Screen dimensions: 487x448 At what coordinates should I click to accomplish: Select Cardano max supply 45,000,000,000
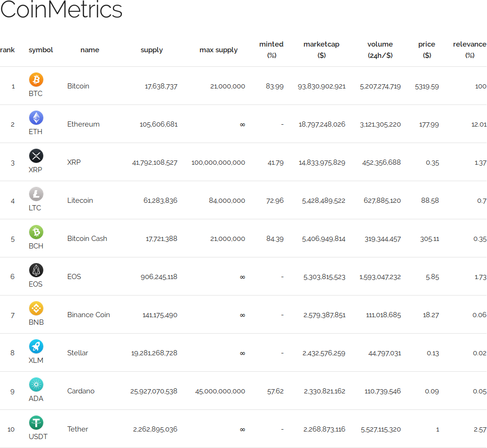pyautogui.click(x=220, y=391)
